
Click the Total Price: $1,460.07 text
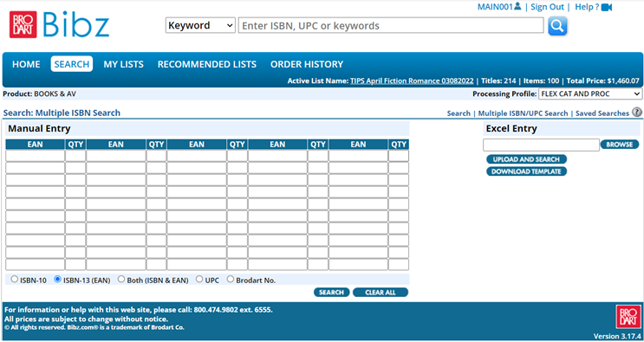[x=603, y=81]
